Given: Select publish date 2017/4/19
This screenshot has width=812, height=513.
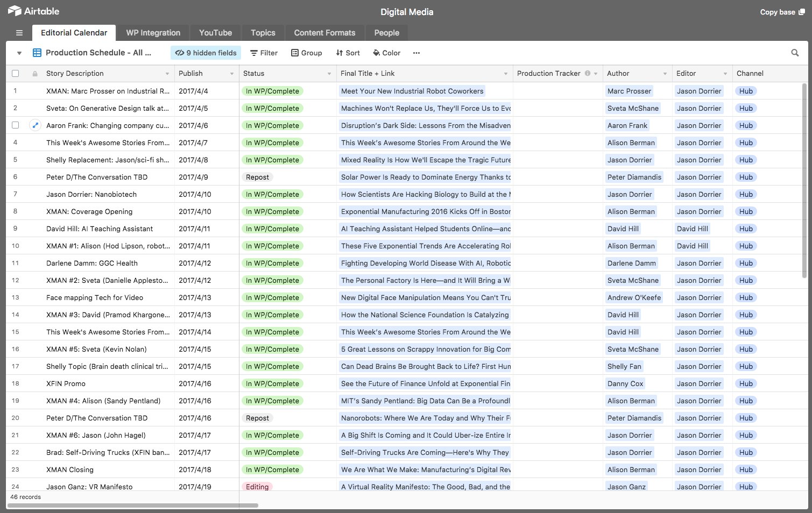Looking at the screenshot, I should point(207,487).
